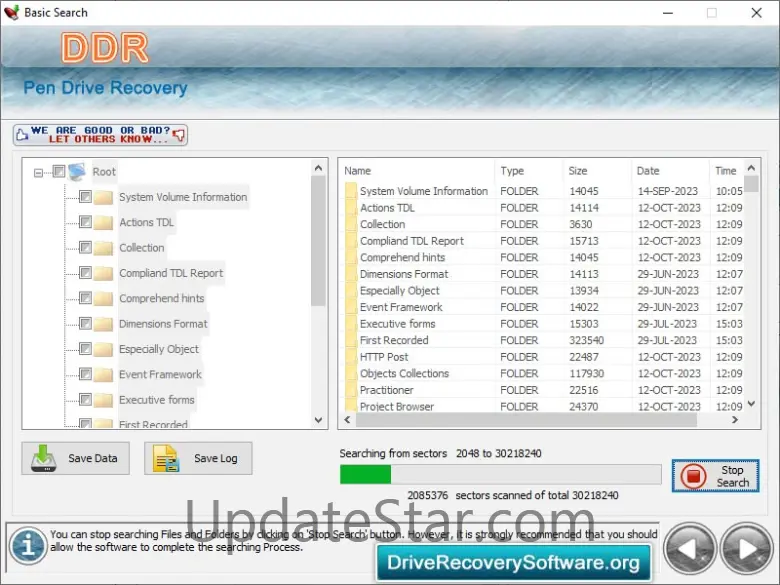Sort the list by Name column header
The image size is (780, 585).
tap(417, 171)
